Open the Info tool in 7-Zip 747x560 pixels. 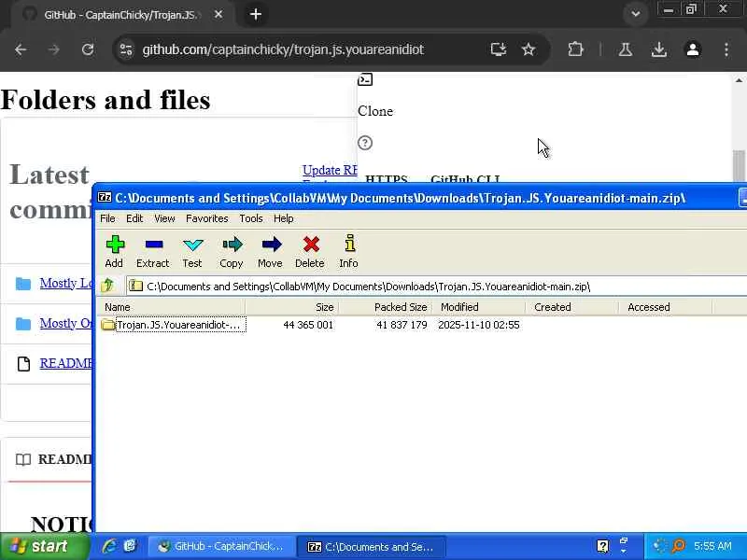348,251
